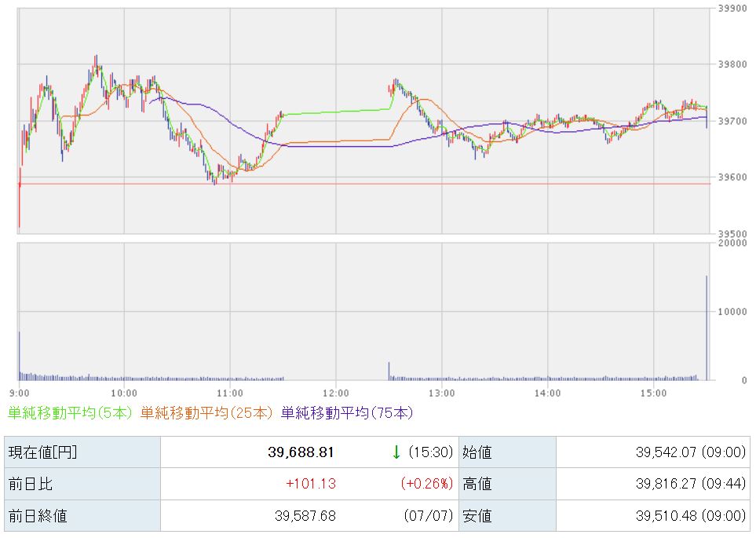
Task: Select the 13:00 time axis label
Action: pyautogui.click(x=442, y=393)
